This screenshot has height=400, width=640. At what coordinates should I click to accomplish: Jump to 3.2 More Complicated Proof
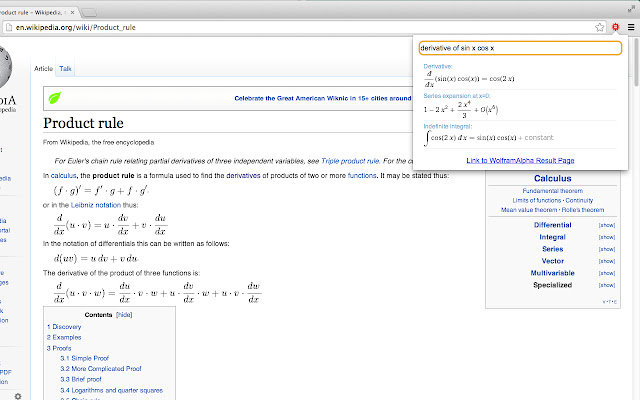[101, 369]
